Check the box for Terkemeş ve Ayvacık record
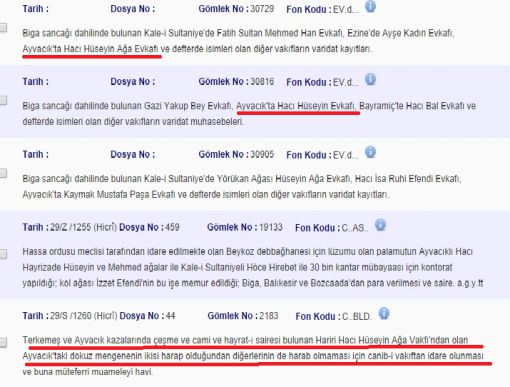 point(3,342)
